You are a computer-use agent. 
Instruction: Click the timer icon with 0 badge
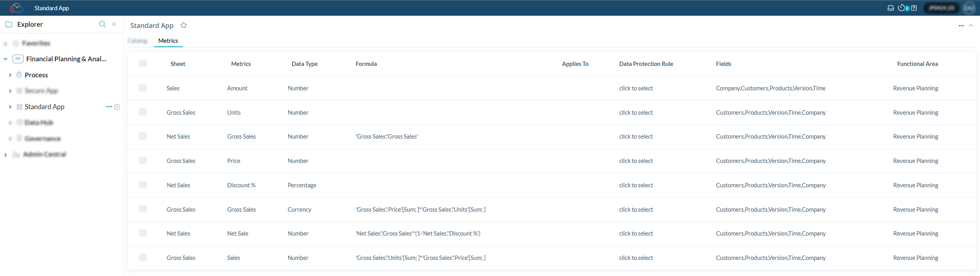click(x=902, y=8)
